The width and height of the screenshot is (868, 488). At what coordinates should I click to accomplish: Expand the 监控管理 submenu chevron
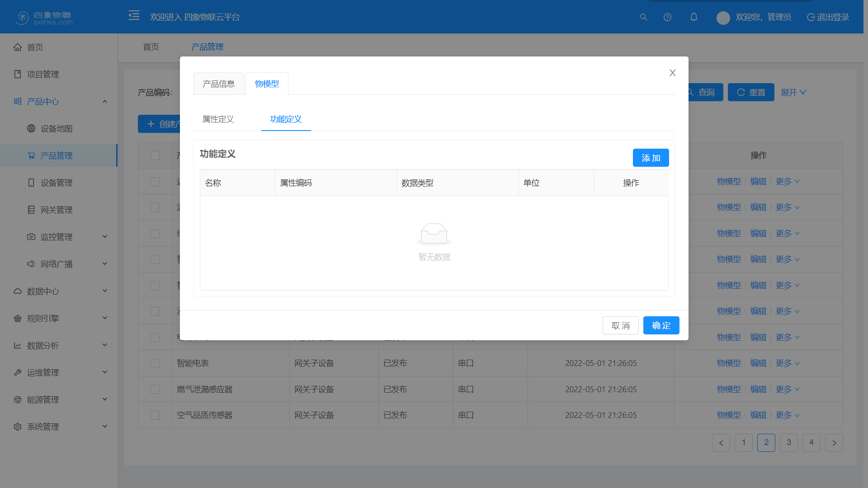pos(104,236)
